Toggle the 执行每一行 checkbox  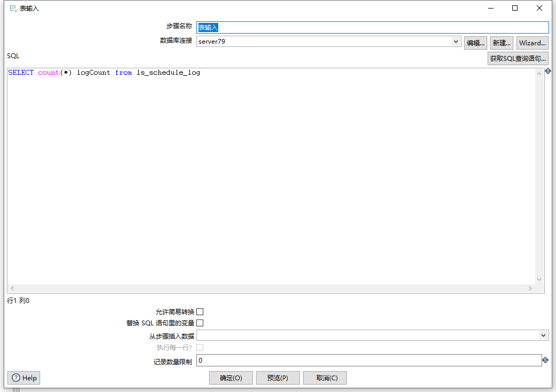200,347
